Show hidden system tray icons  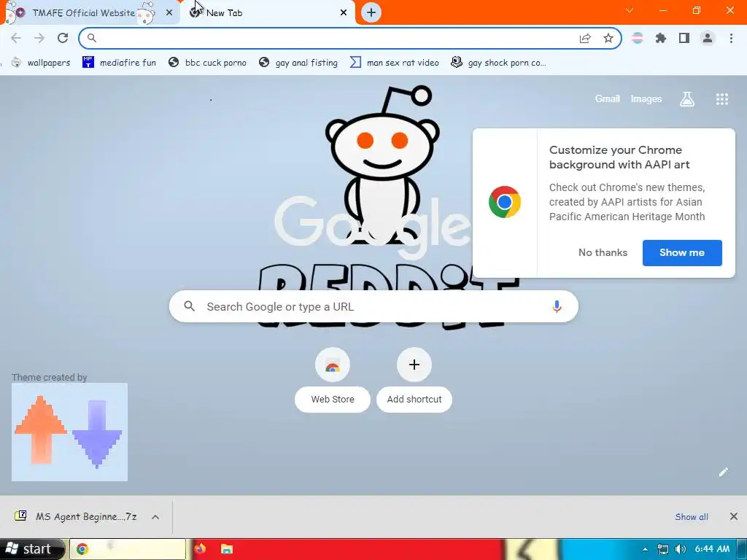coord(645,549)
